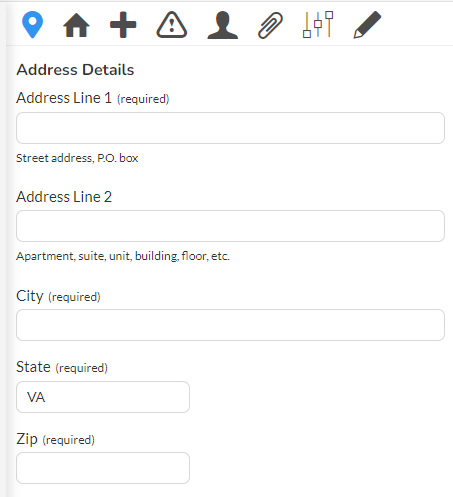This screenshot has height=497, width=453.
Task: Select the pencil edit icon
Action: point(367,25)
